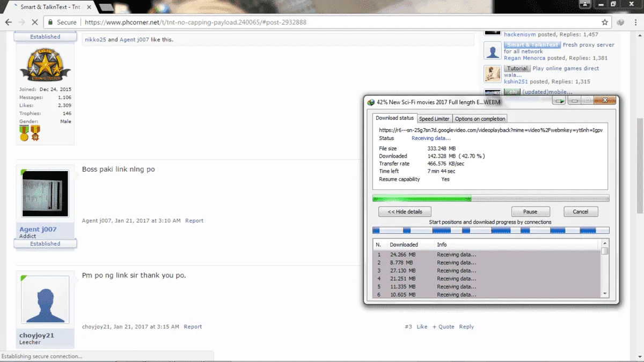The height and width of the screenshot is (362, 644).
Task: Click the IDM globe icon in download dialog title
Action: coord(371,102)
